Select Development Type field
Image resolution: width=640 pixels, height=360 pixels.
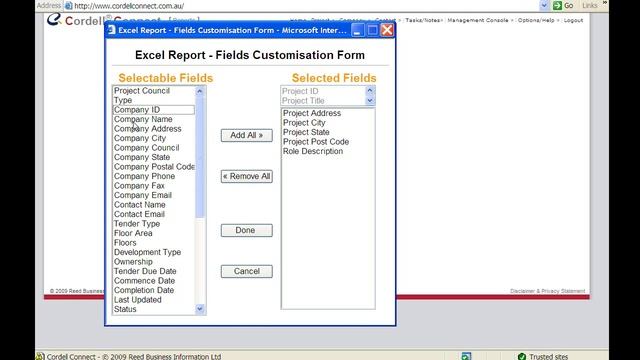tap(154, 252)
